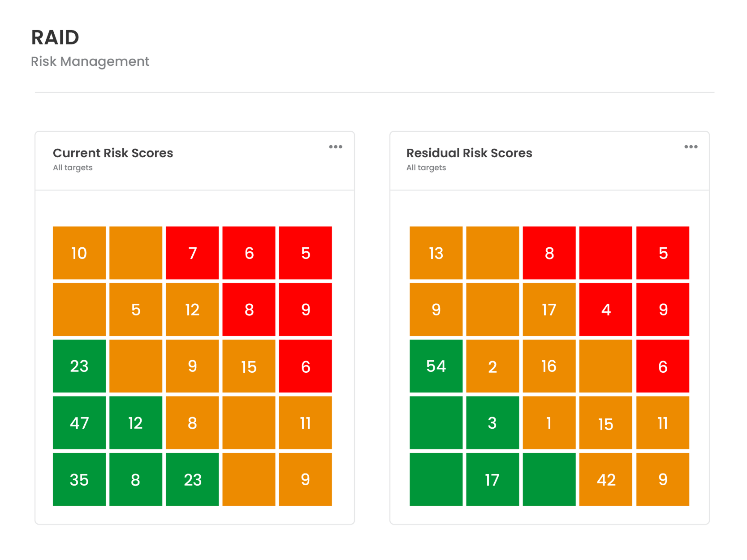Viewport: 747px width, 560px height.
Task: Open Current Risk Scores more options menu
Action: click(335, 147)
